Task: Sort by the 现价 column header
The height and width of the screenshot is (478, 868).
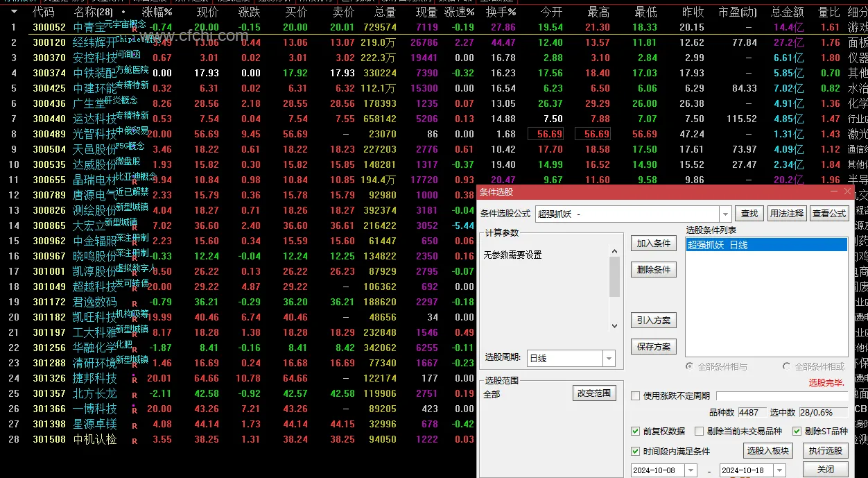Action: [207, 12]
